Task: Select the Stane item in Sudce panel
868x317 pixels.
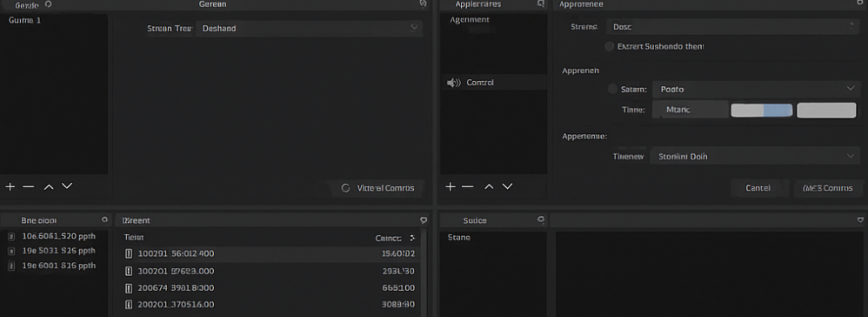Action: pyautogui.click(x=459, y=237)
